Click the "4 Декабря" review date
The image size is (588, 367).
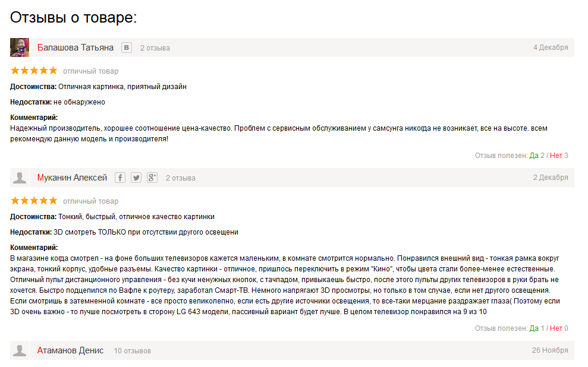tap(551, 48)
